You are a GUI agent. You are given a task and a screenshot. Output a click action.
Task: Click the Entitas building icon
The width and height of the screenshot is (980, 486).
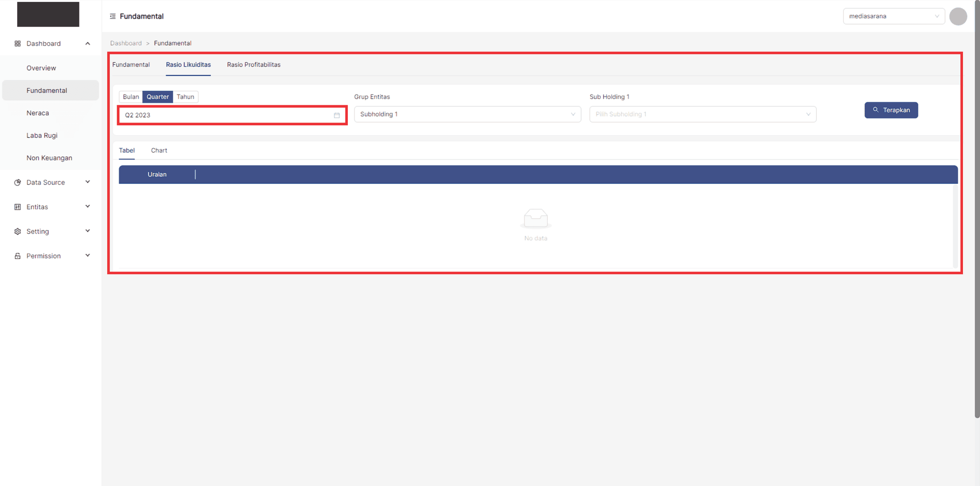[x=18, y=207]
